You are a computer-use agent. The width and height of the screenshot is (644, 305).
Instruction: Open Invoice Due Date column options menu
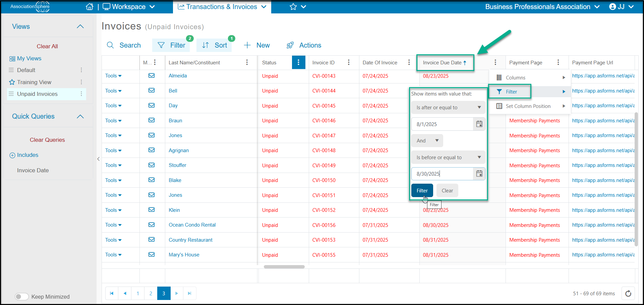(x=495, y=62)
